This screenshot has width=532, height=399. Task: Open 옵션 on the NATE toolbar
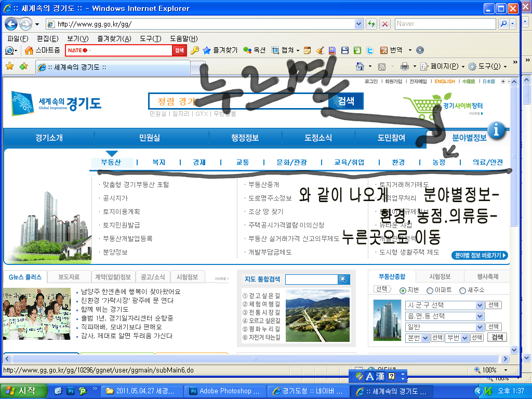click(x=255, y=50)
